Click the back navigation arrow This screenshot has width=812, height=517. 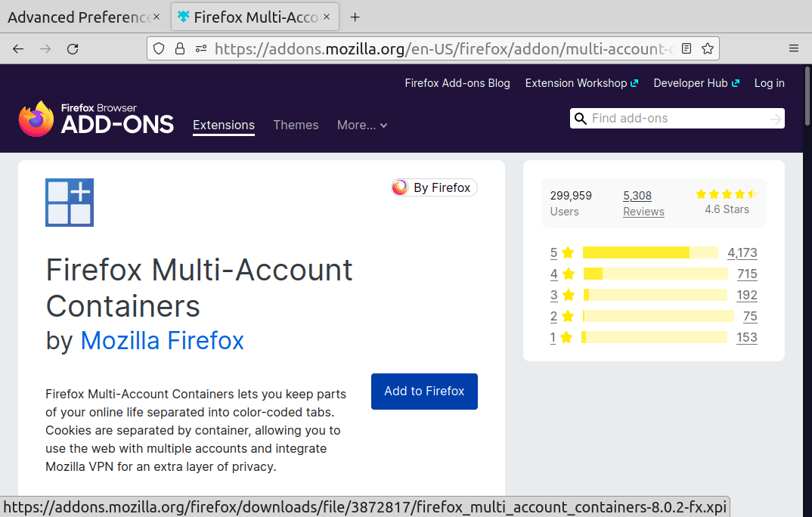point(18,48)
